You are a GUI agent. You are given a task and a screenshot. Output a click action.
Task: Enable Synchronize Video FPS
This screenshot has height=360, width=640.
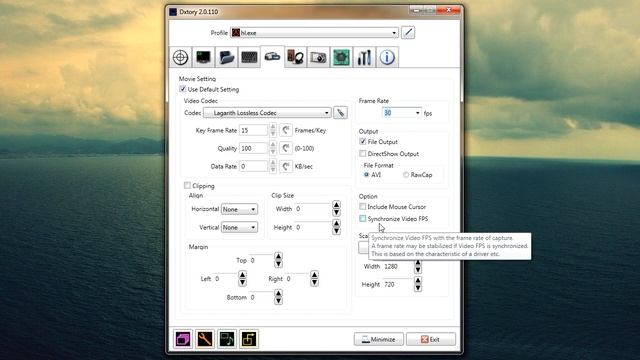click(x=362, y=218)
